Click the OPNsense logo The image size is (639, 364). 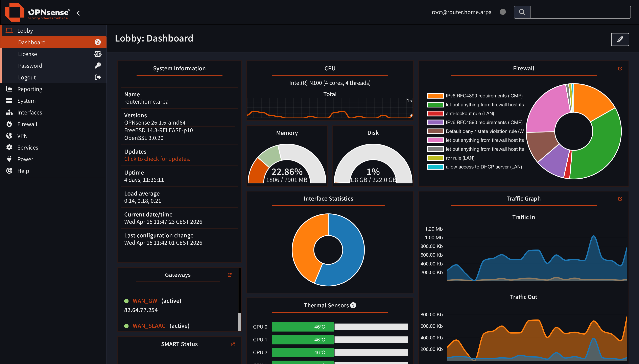pos(37,12)
